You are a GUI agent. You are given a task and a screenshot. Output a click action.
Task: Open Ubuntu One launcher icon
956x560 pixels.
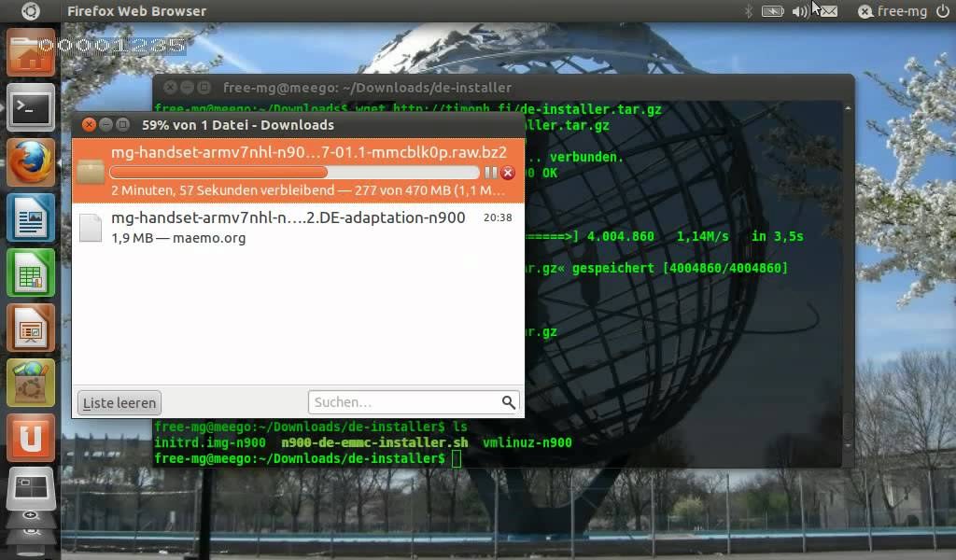31,438
